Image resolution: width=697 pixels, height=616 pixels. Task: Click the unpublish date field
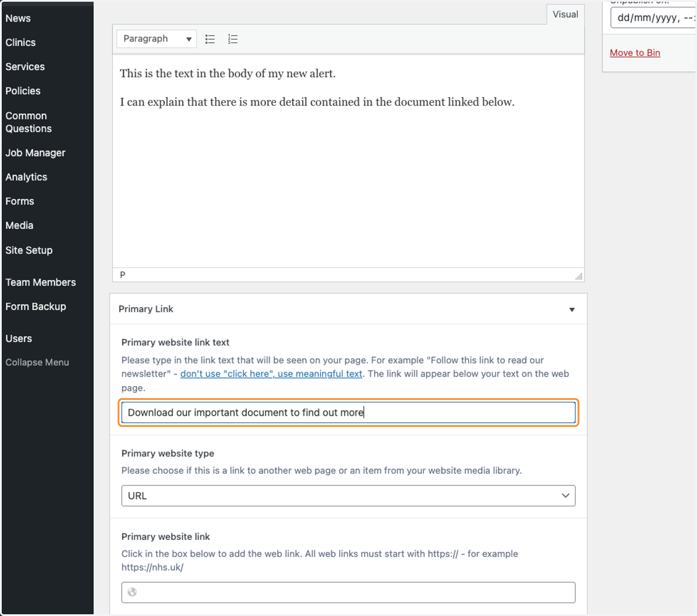pyautogui.click(x=653, y=18)
